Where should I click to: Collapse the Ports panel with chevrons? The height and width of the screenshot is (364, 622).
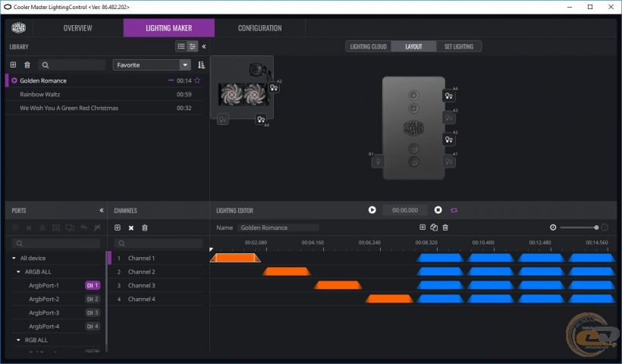point(102,210)
